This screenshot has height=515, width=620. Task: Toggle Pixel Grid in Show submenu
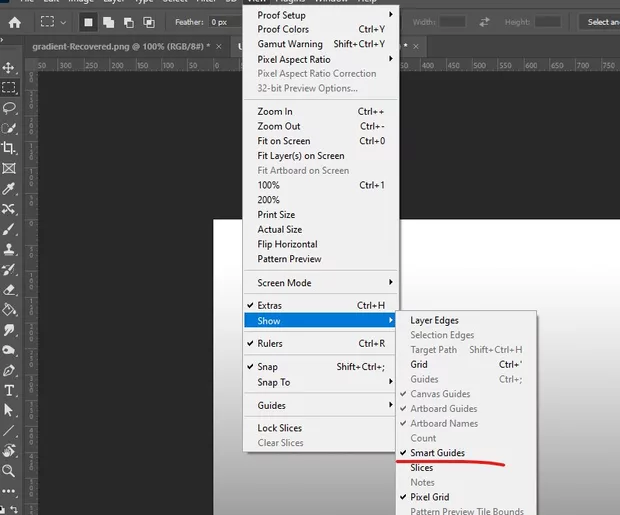click(x=466, y=497)
